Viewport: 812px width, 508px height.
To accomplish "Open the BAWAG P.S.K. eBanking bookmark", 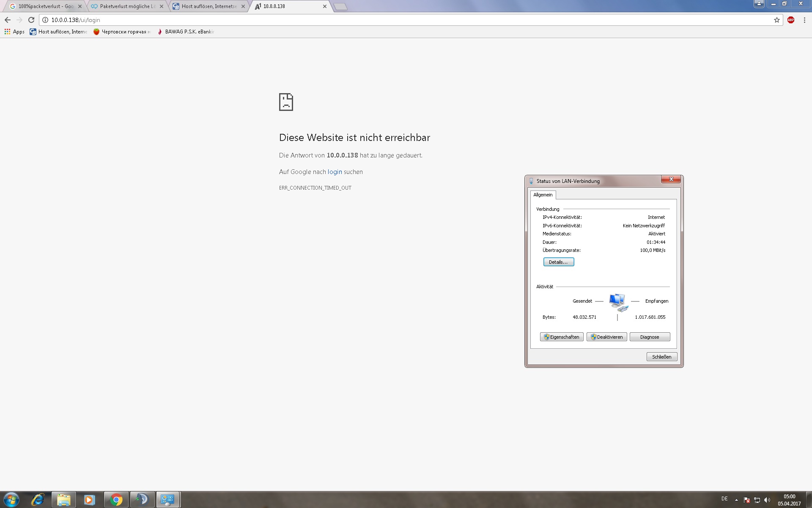I will (x=185, y=32).
